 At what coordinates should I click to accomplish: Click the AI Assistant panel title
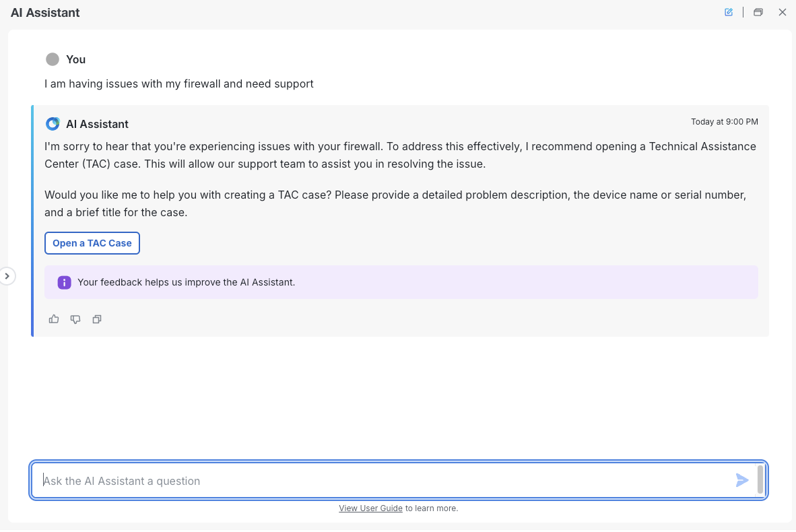pyautogui.click(x=45, y=13)
